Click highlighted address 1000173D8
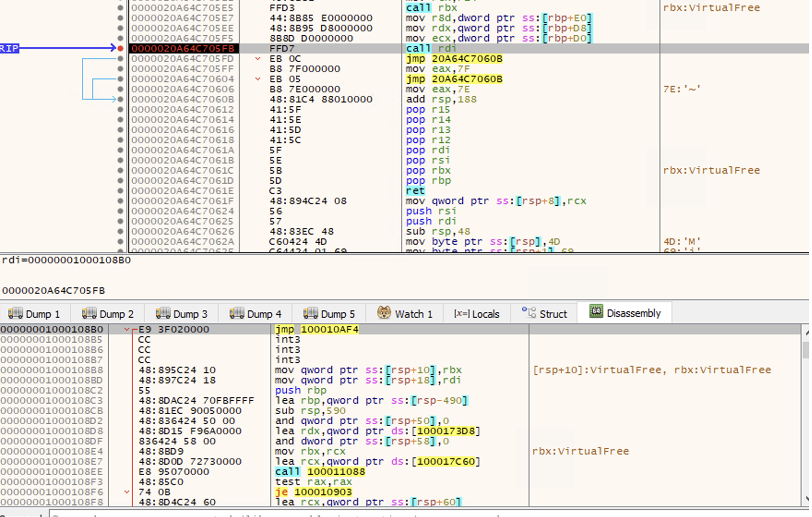 click(446, 431)
